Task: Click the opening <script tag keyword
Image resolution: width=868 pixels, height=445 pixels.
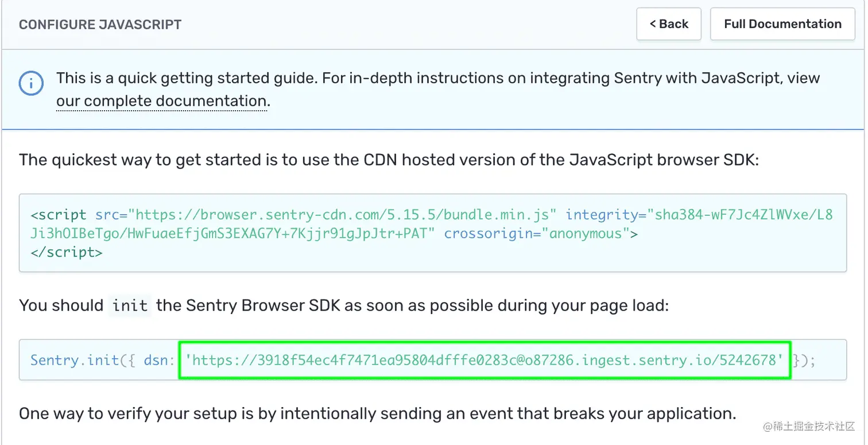Action: (59, 215)
